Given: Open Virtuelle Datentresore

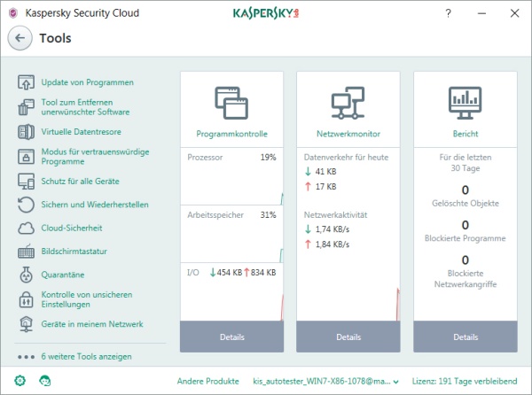Looking at the screenshot, I should point(81,132).
